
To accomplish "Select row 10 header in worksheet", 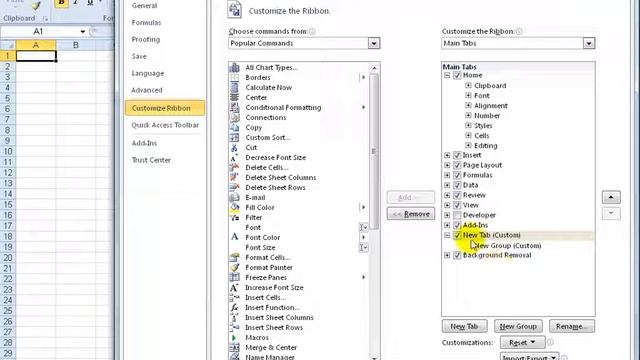I will [8, 151].
